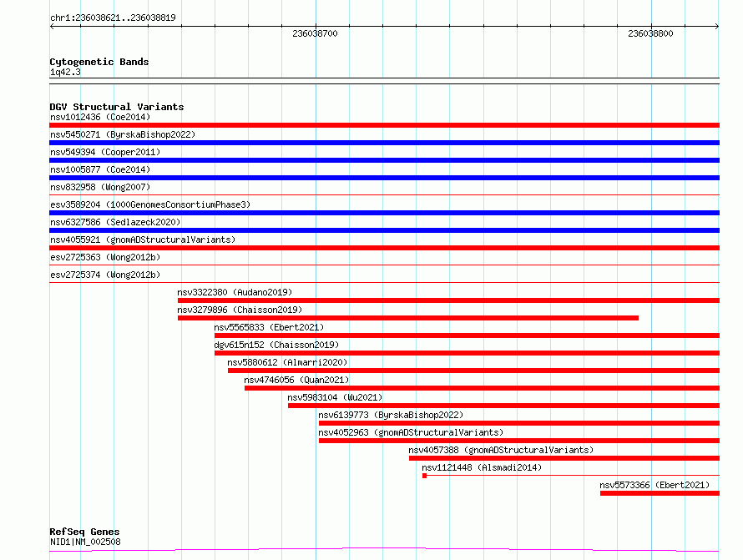Click the blue bar under nsv5450271
This screenshot has width=743, height=560.
click(x=384, y=143)
